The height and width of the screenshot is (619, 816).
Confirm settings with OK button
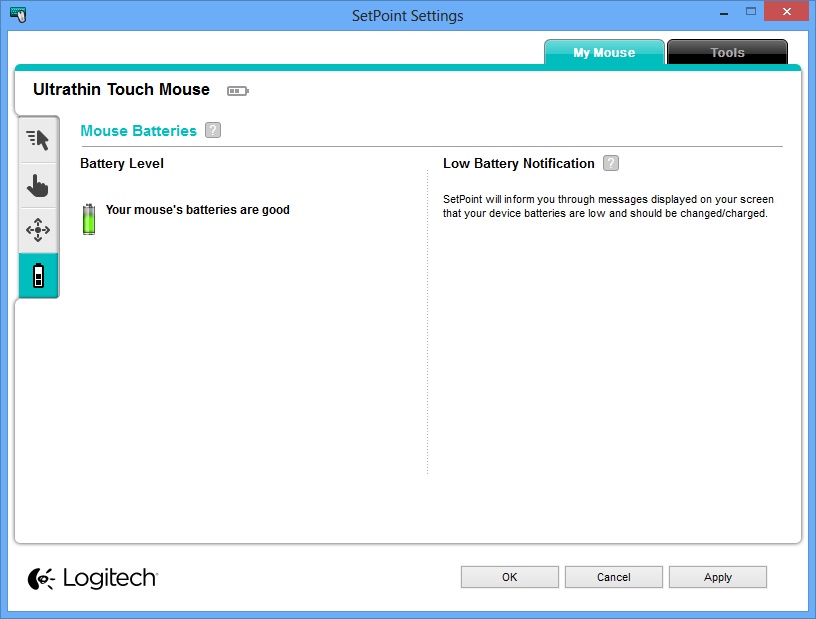point(509,577)
